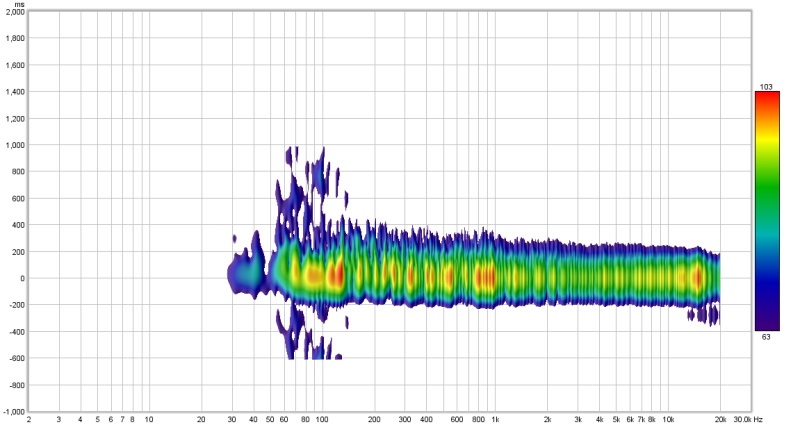Click the 300 label on the frequency axis
Screen dimensions: 800x427
pyautogui.click(x=405, y=419)
